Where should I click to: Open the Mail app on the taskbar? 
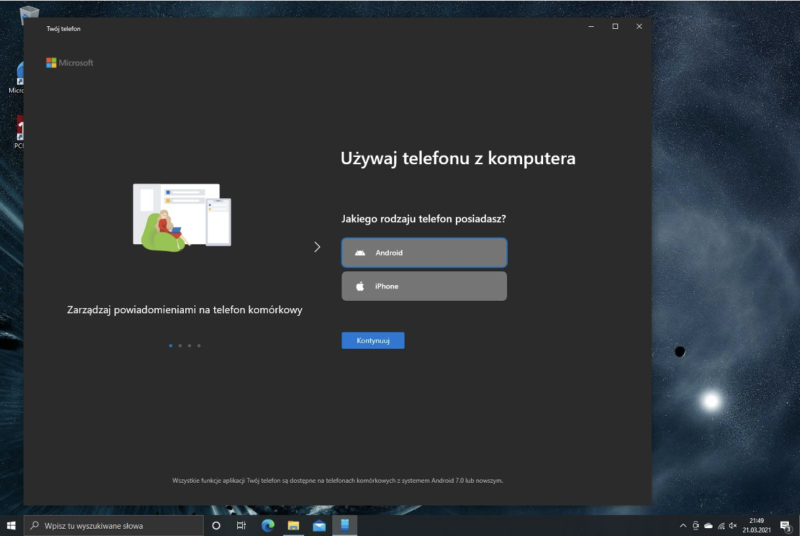coord(320,525)
